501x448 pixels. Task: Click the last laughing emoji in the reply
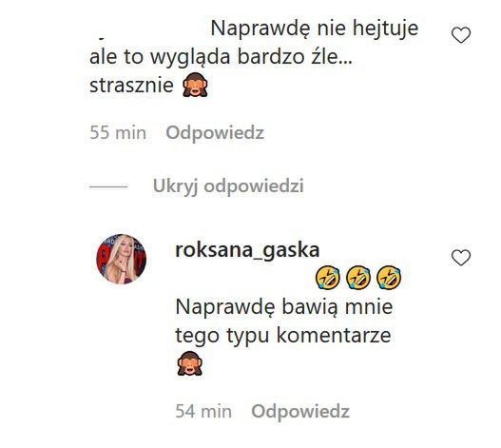tap(389, 278)
